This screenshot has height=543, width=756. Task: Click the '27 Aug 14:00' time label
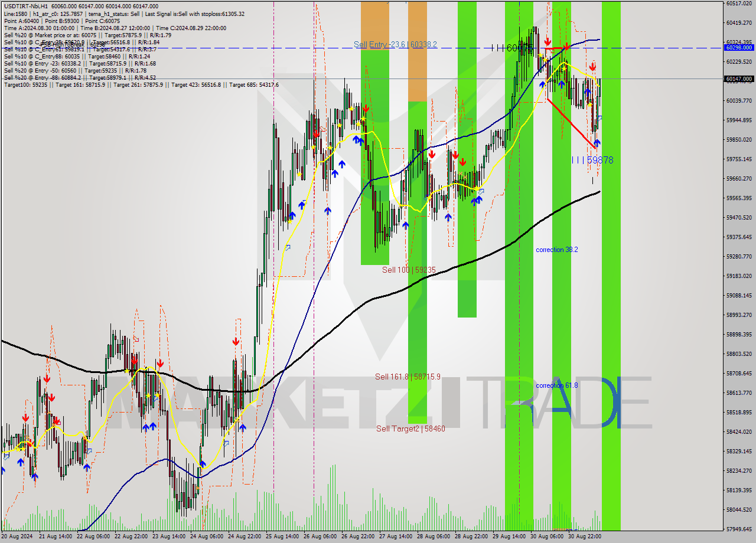(396, 536)
